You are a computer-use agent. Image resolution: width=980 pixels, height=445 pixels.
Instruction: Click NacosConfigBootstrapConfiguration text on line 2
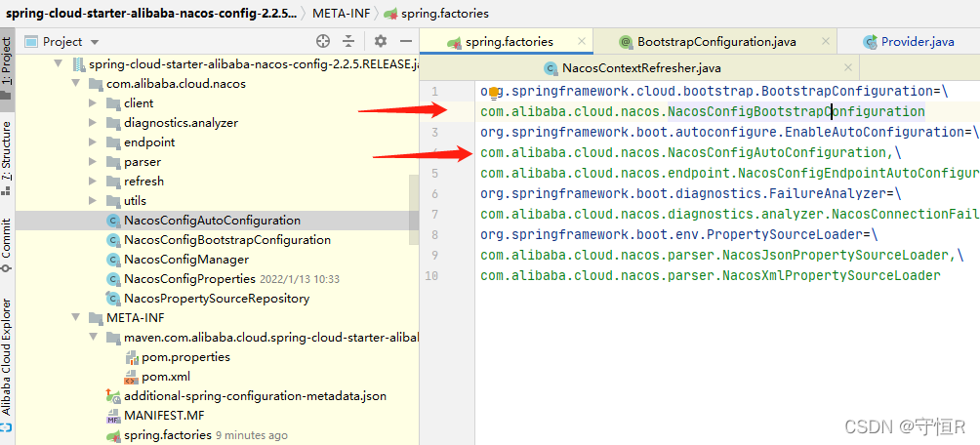(796, 112)
